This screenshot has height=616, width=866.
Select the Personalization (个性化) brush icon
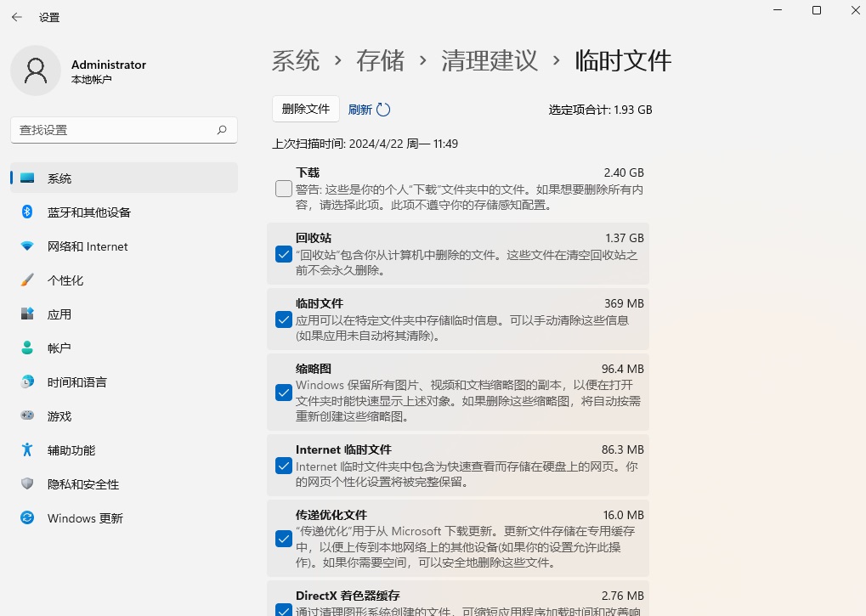coord(25,280)
